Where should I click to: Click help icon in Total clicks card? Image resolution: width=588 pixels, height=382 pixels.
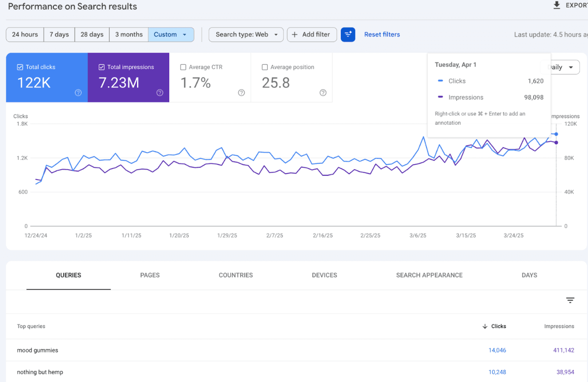[78, 93]
